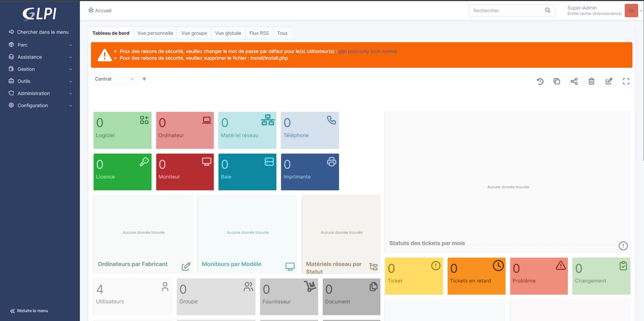Click the duplicate dashboard icon

click(557, 81)
